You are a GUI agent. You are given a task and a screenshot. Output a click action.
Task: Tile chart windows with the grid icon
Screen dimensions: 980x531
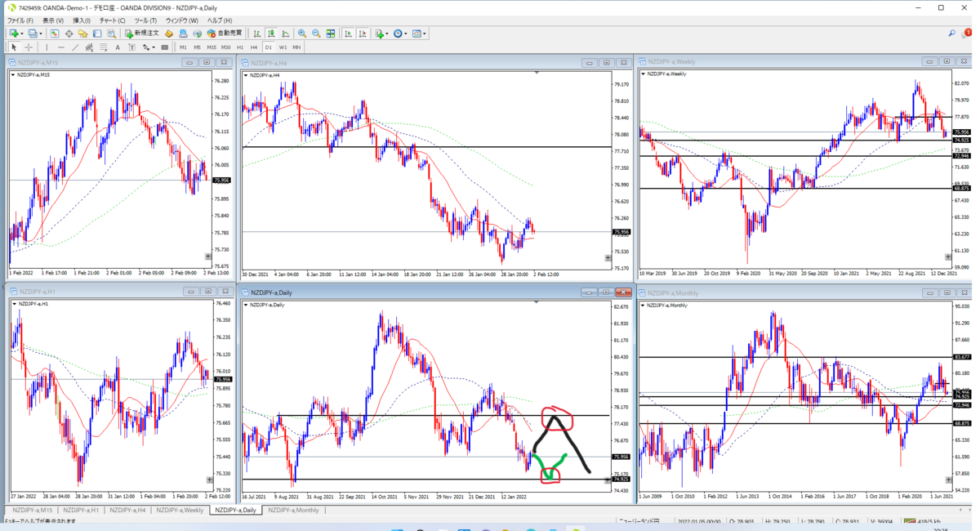pyautogui.click(x=331, y=33)
